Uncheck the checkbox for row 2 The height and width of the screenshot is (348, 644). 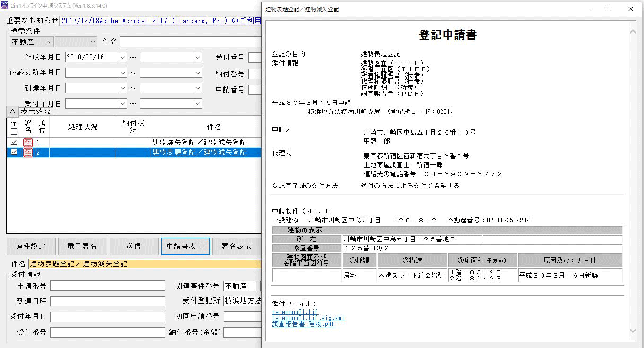pyautogui.click(x=14, y=153)
